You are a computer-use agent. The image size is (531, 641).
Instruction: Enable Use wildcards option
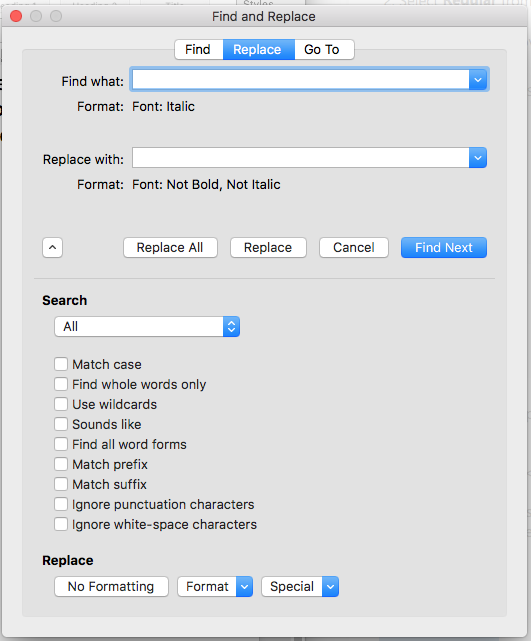pos(61,404)
